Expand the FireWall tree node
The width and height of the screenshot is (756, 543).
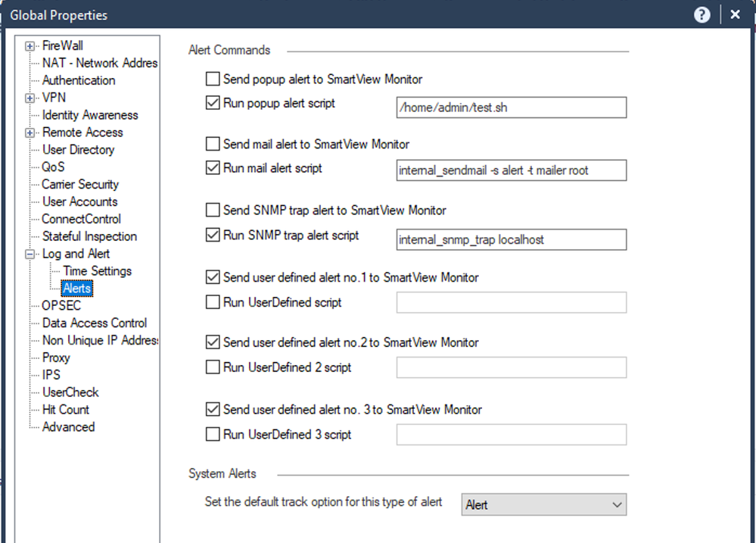[x=30, y=46]
